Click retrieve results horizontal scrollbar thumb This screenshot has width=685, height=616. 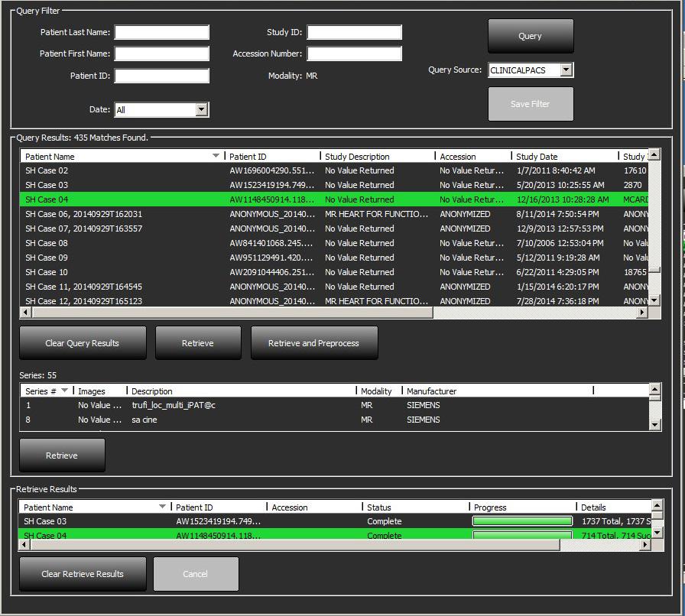click(295, 545)
